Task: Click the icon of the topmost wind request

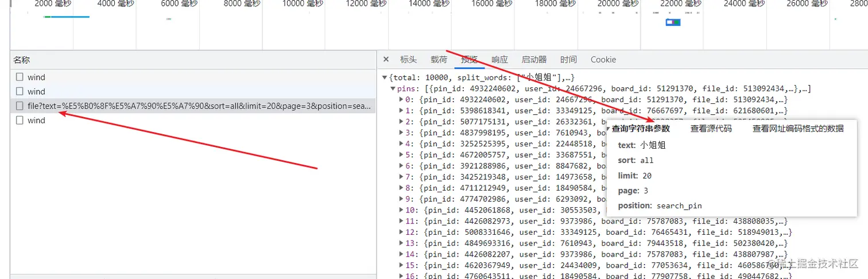Action: (x=20, y=77)
